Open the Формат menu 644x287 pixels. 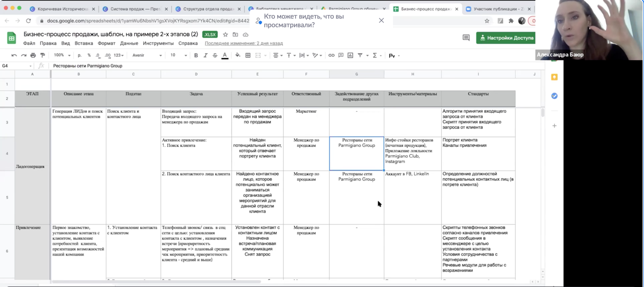coord(107,43)
